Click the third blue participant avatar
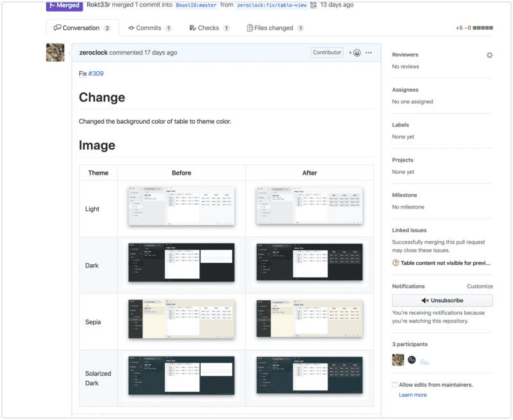Screen dimensions: 513x420 point(425,361)
